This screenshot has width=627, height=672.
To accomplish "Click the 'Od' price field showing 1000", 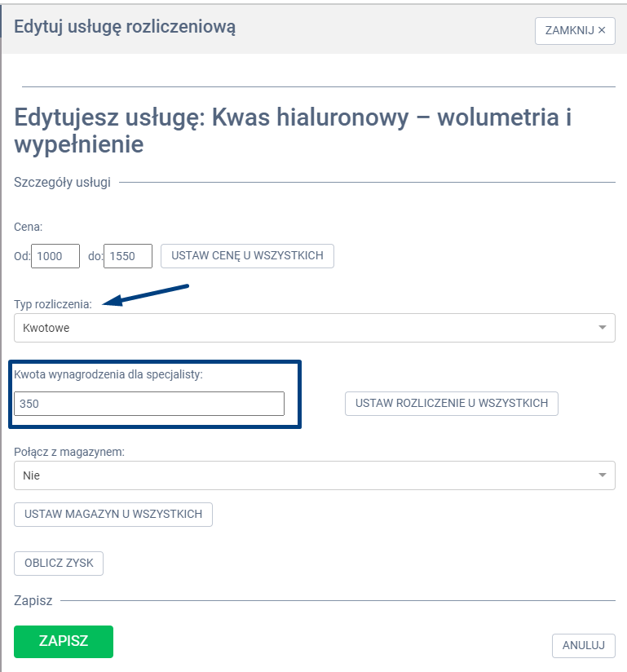I will coord(55,256).
